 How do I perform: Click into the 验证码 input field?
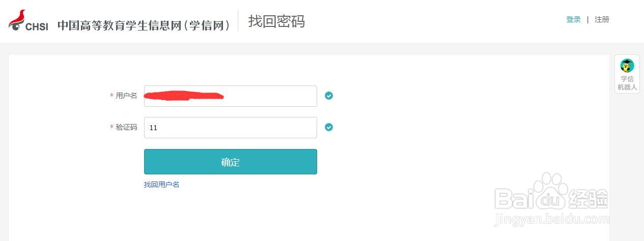pyautogui.click(x=230, y=128)
